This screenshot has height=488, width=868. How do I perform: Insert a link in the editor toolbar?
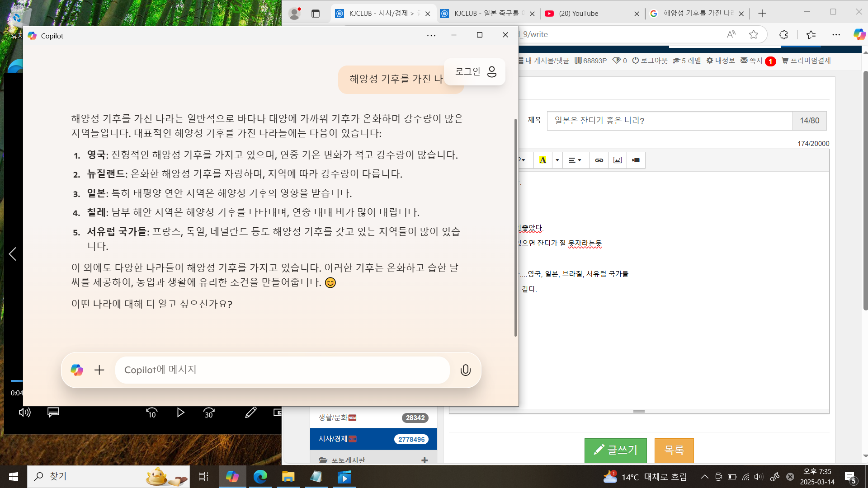599,160
